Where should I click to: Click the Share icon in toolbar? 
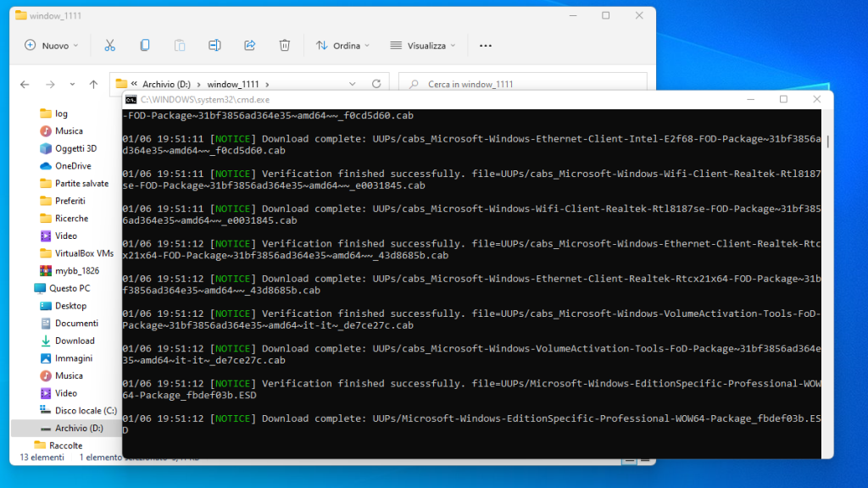[x=250, y=46]
